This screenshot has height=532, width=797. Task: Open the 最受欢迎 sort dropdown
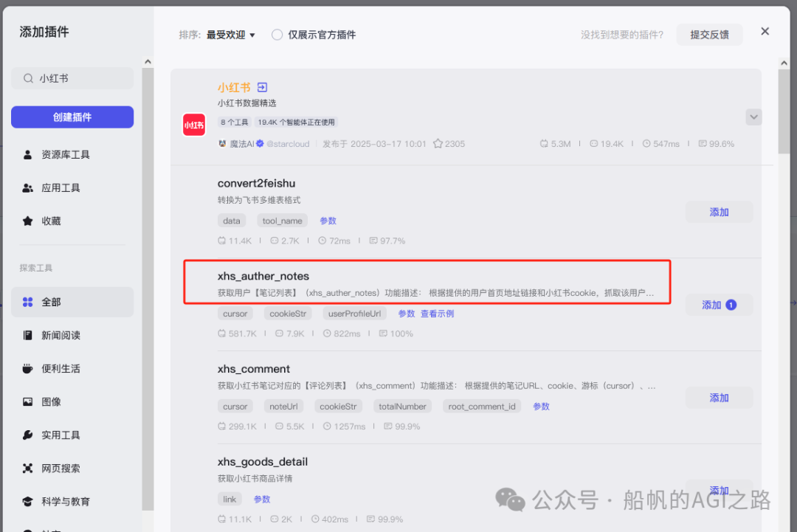pyautogui.click(x=230, y=35)
